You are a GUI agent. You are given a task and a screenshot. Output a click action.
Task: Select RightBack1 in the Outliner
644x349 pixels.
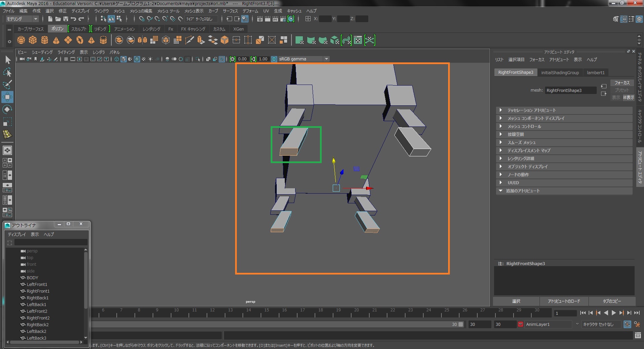[38, 298]
